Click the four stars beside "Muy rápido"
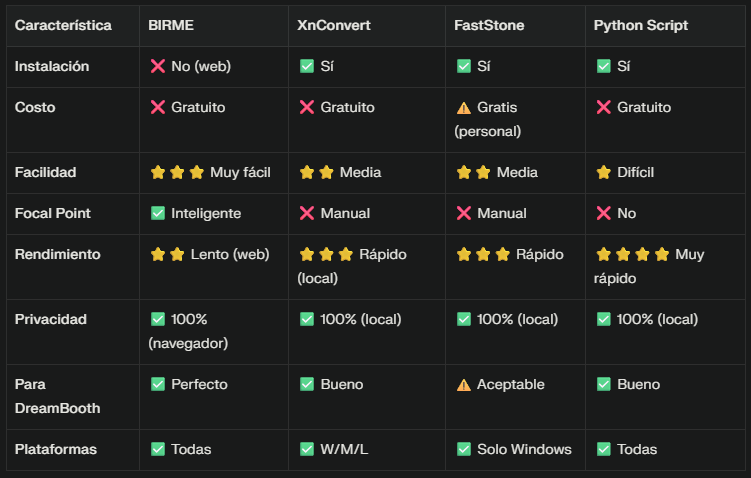The image size is (751, 478). tap(632, 254)
